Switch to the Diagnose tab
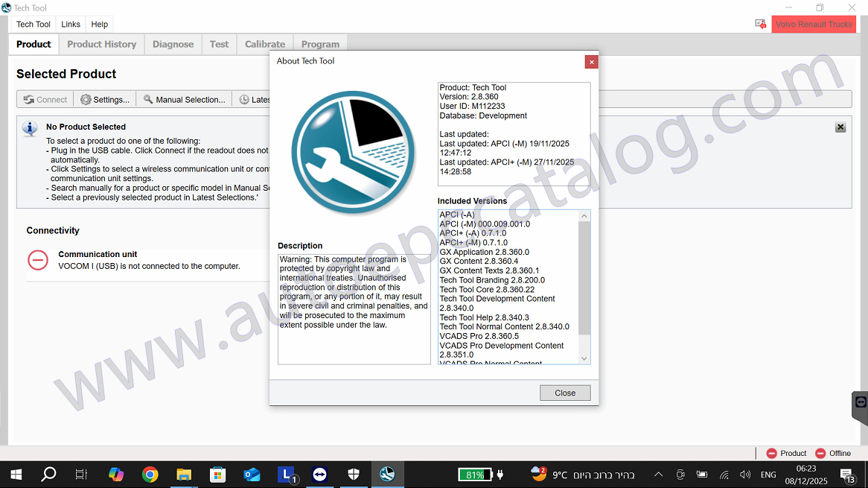This screenshot has width=868, height=488. [x=173, y=44]
